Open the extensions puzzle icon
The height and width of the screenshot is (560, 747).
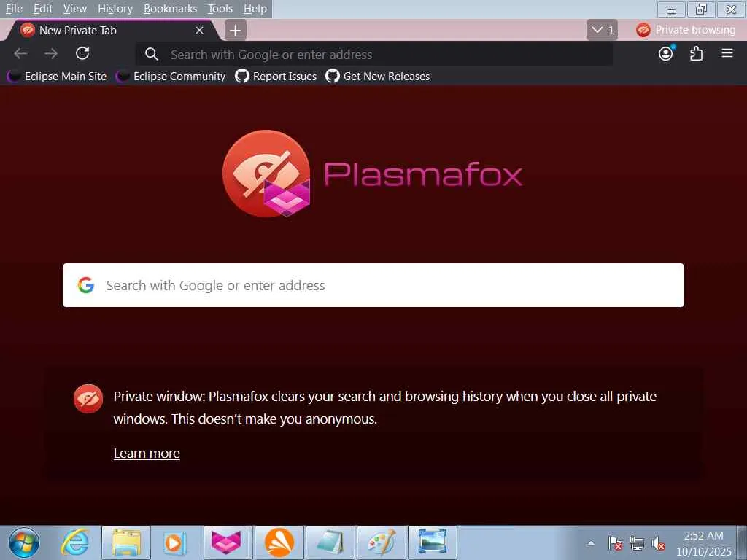[697, 53]
